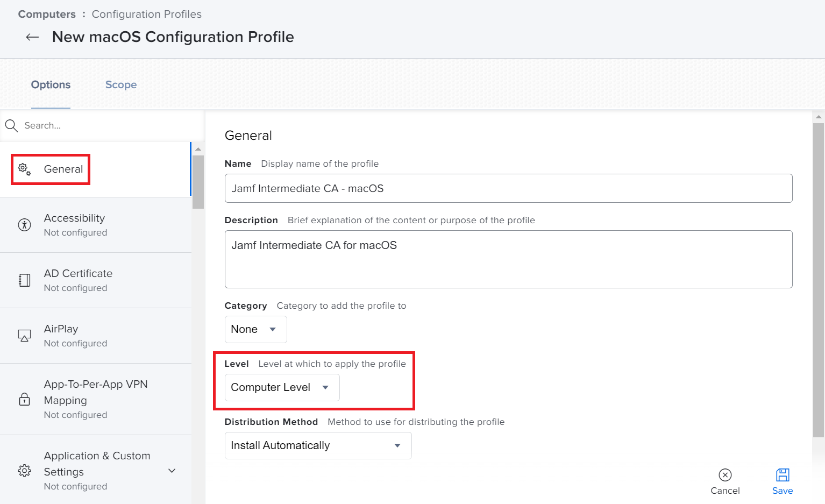Click the Computers breadcrumb link

tap(47, 14)
